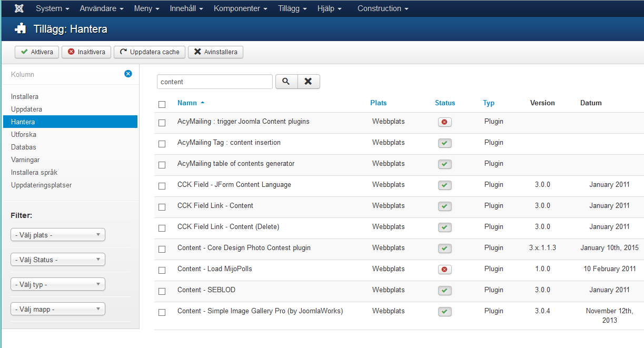Open the System menu
The height and width of the screenshot is (348, 644).
point(53,8)
